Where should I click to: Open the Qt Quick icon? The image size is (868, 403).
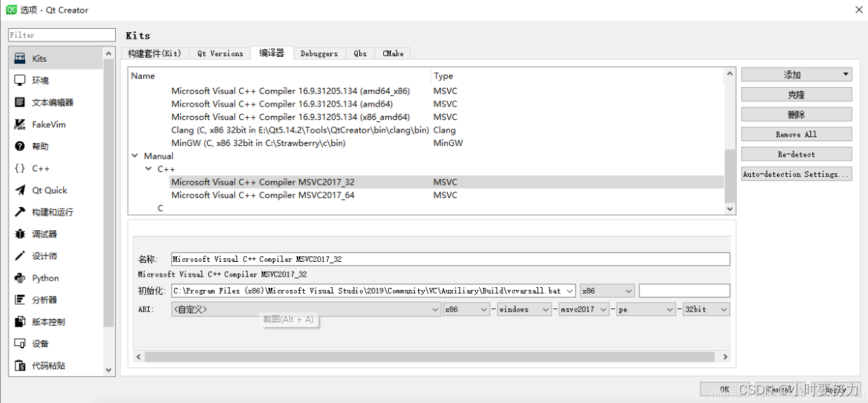(20, 190)
